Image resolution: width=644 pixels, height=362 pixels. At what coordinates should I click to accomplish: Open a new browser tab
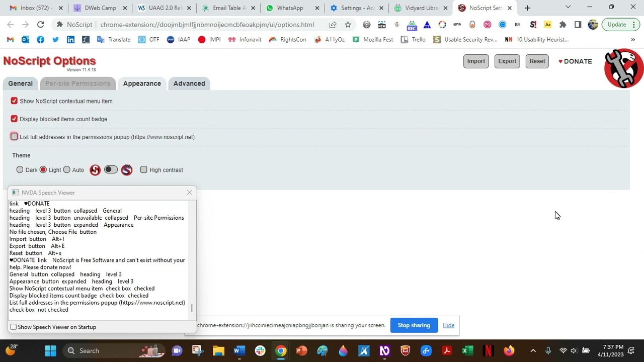coord(527,8)
